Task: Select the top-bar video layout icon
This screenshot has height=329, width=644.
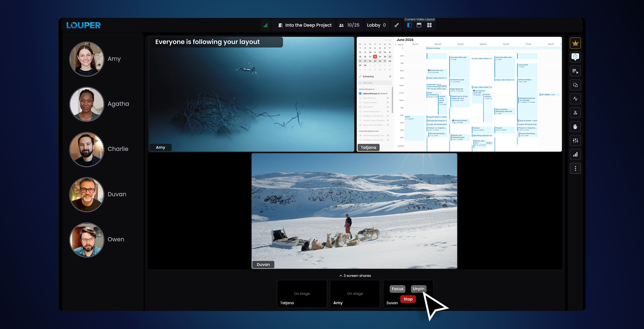Action: pos(419,25)
